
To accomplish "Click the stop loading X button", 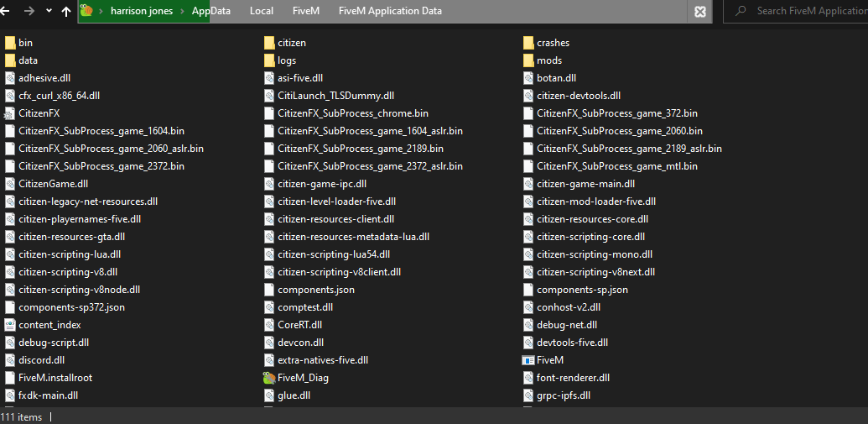I will click(x=699, y=12).
